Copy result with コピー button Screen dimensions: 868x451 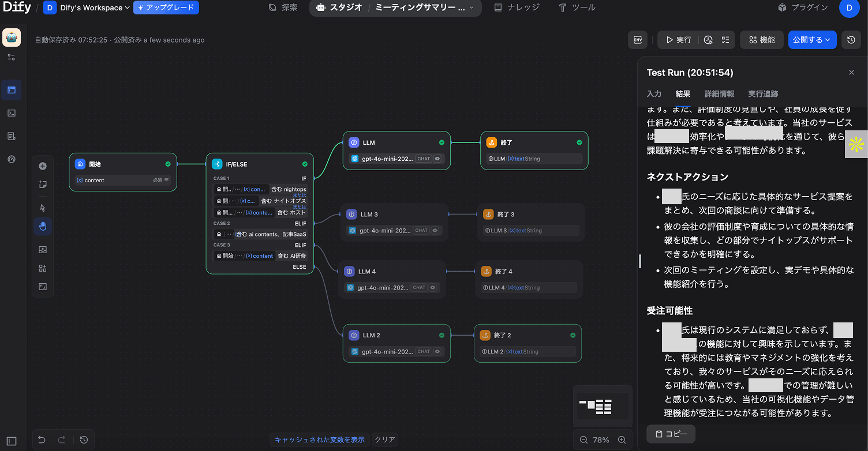tap(671, 434)
